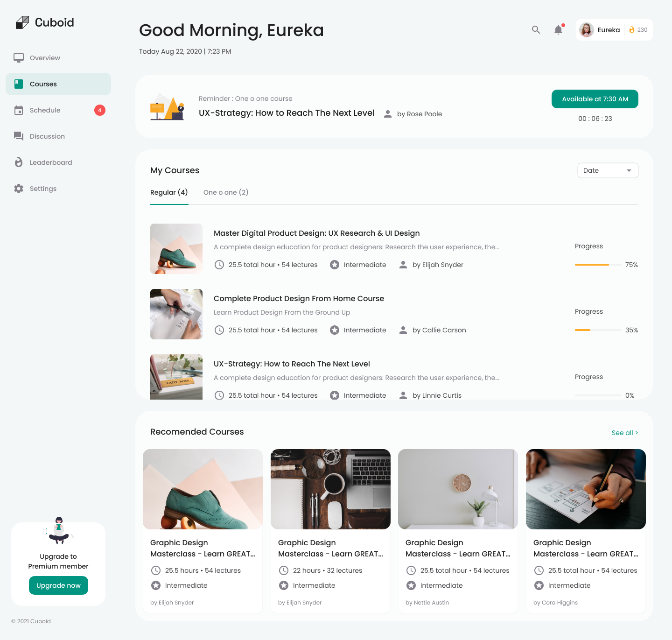Viewport: 672px width, 640px height.
Task: Open Complete Product Design course thumbnail
Action: [x=176, y=314]
